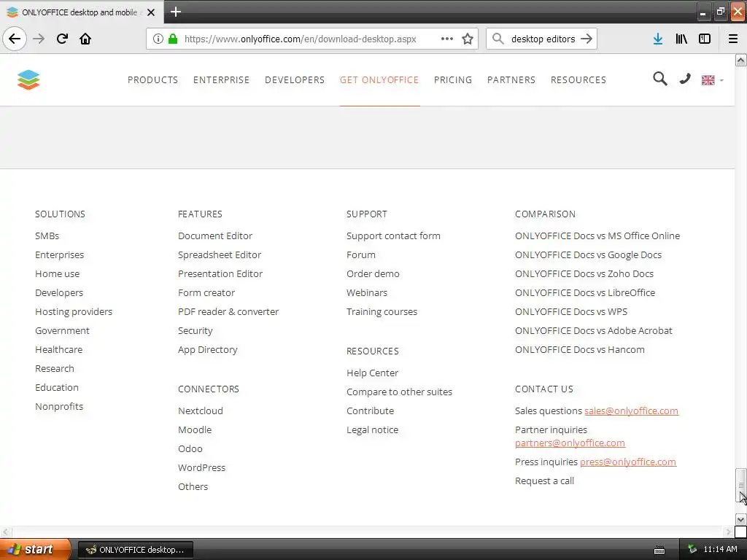Click vertical scrollbar down arrow
The width and height of the screenshot is (747, 560).
pyautogui.click(x=740, y=519)
